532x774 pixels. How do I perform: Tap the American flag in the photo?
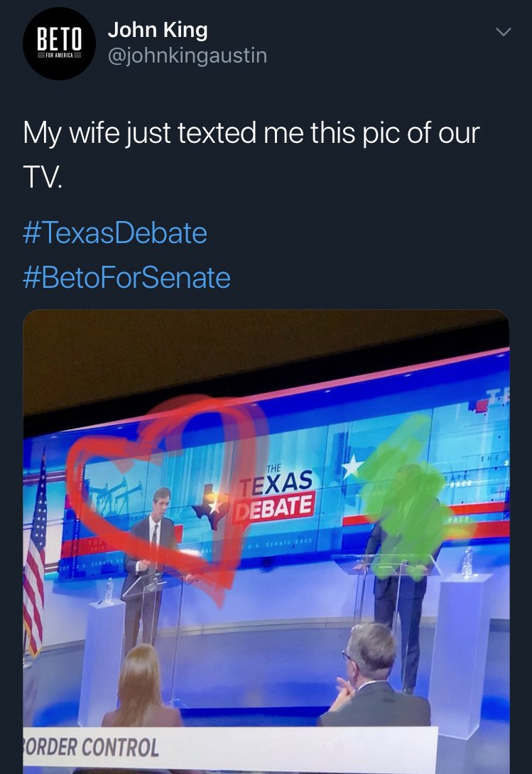(36, 553)
